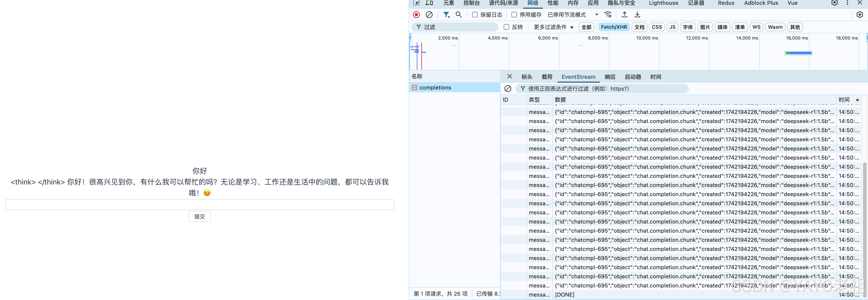Image resolution: width=868 pixels, height=300 pixels.
Task: Export HAR file download icon
Action: coord(637,14)
